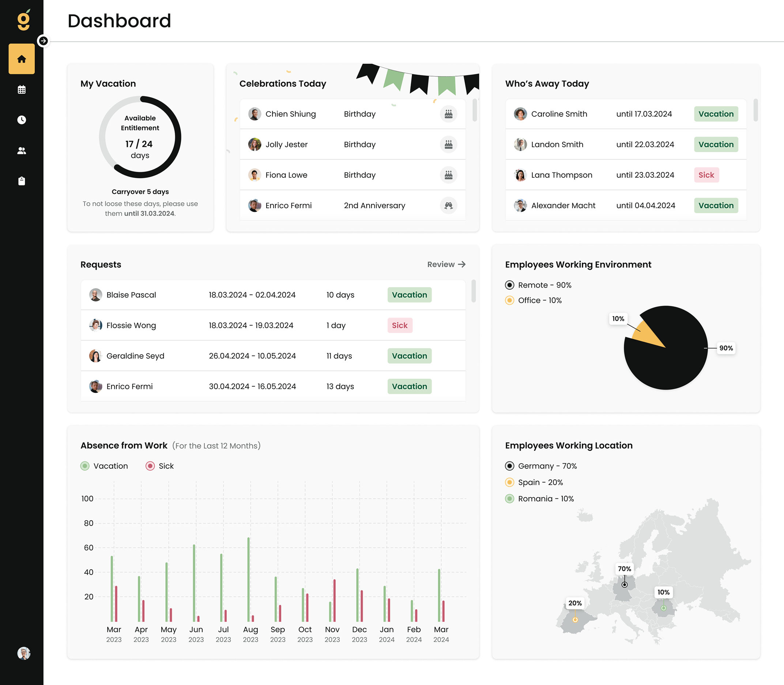
Task: Toggle the Vacation legend in the Absence chart
Action: (x=104, y=465)
